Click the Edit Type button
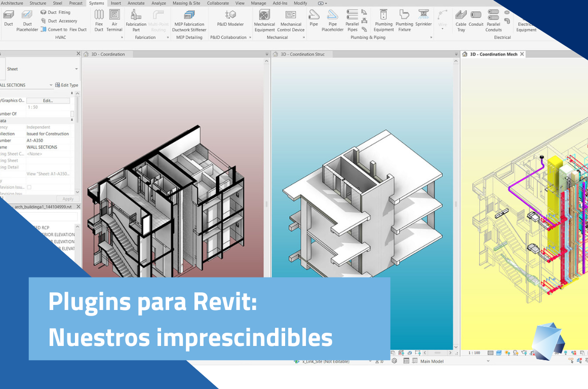Screen dimensions: 588x389 67,85
